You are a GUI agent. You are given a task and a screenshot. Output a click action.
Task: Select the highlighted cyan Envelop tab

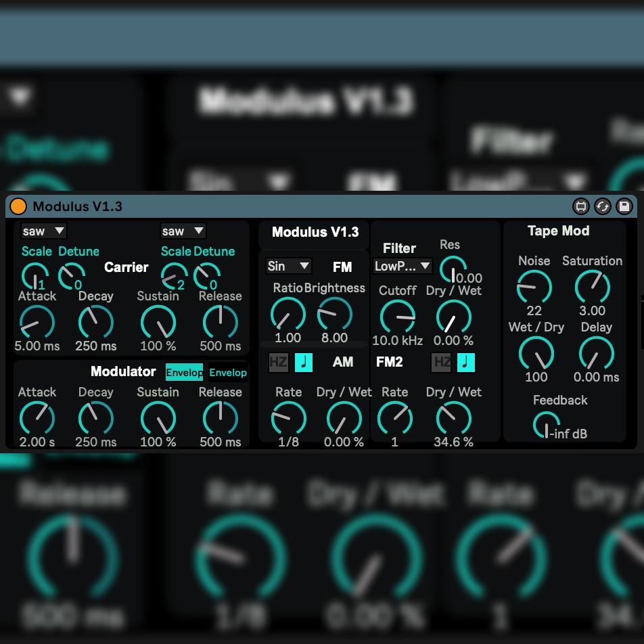[x=184, y=373]
